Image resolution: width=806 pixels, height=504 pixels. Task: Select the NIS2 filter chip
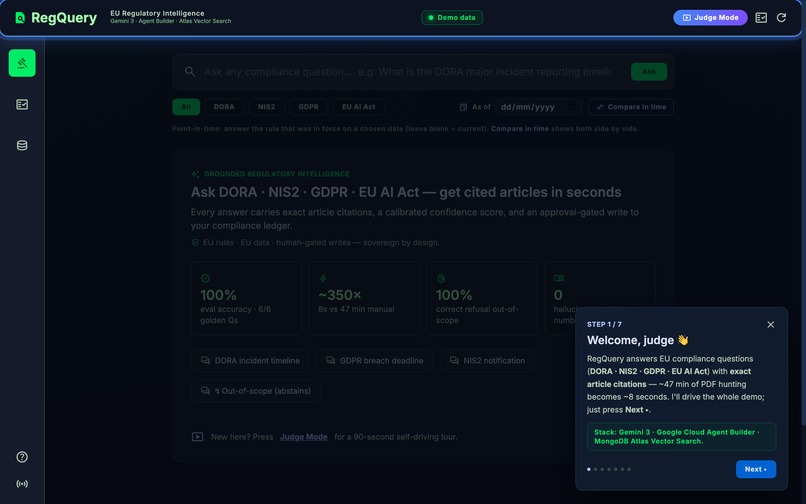tap(266, 107)
